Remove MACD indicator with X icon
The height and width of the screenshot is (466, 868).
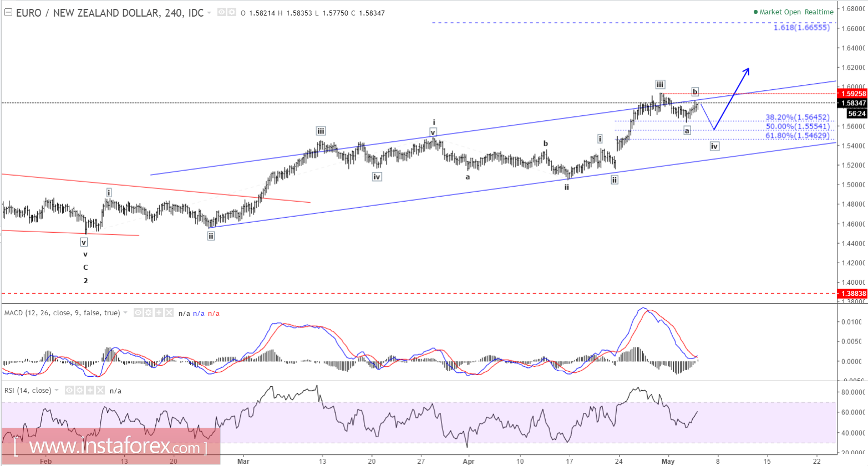click(x=169, y=313)
